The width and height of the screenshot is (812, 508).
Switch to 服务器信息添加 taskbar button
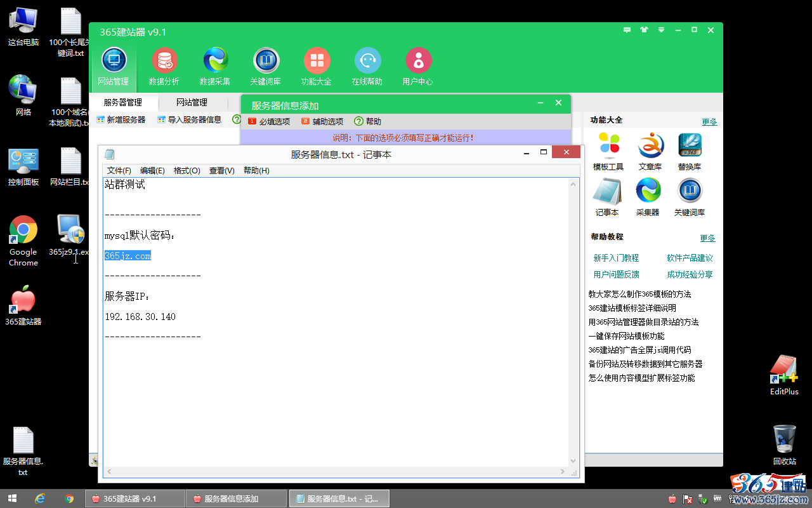coord(236,498)
